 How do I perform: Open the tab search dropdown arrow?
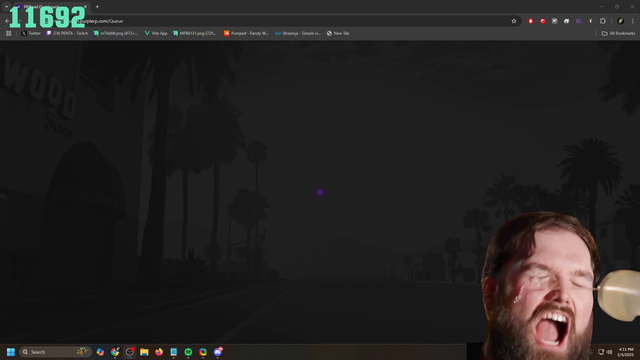click(7, 7)
